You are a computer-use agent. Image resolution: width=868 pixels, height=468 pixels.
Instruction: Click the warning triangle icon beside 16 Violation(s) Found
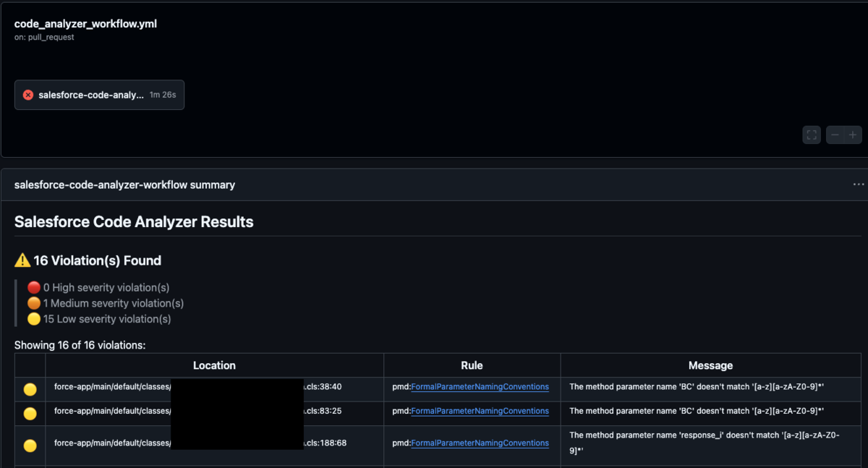point(22,260)
